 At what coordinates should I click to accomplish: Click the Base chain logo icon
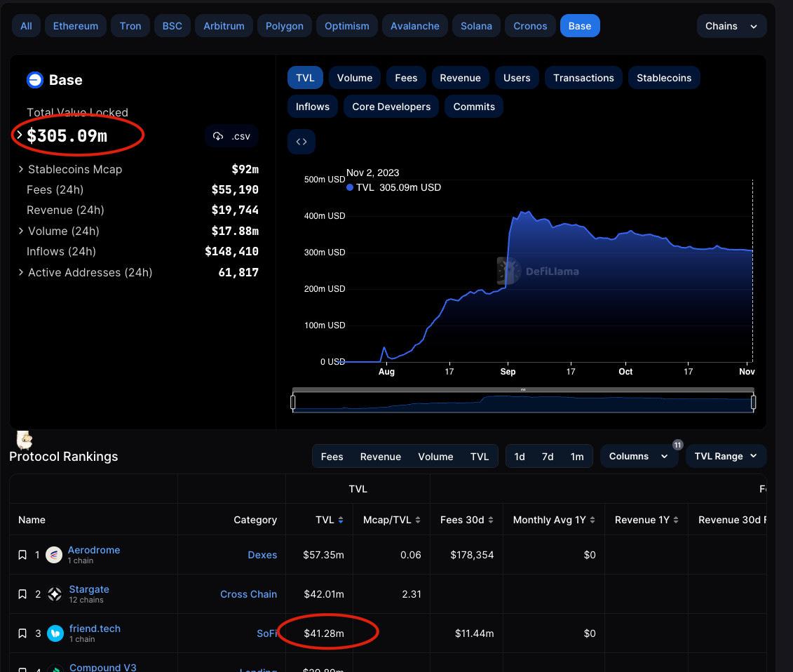point(35,80)
